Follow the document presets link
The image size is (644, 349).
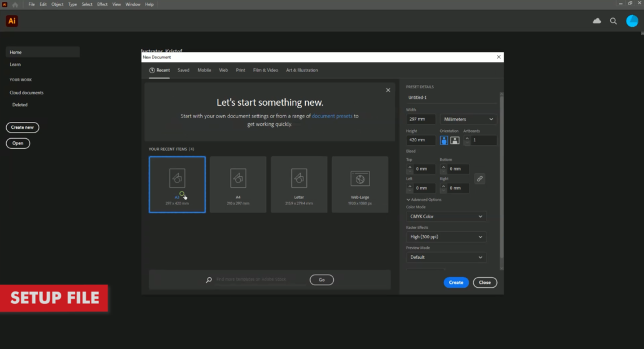click(332, 116)
